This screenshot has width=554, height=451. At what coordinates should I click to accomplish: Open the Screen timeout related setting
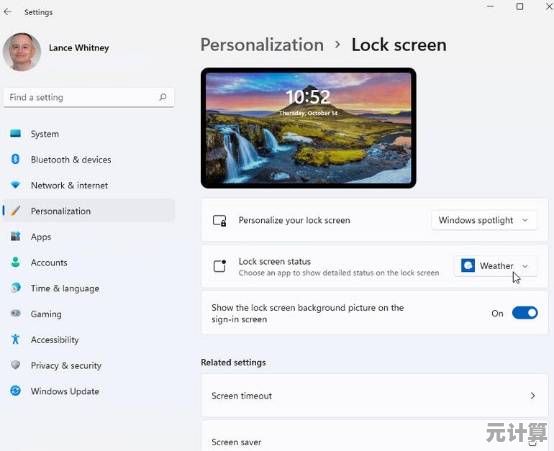pos(374,396)
